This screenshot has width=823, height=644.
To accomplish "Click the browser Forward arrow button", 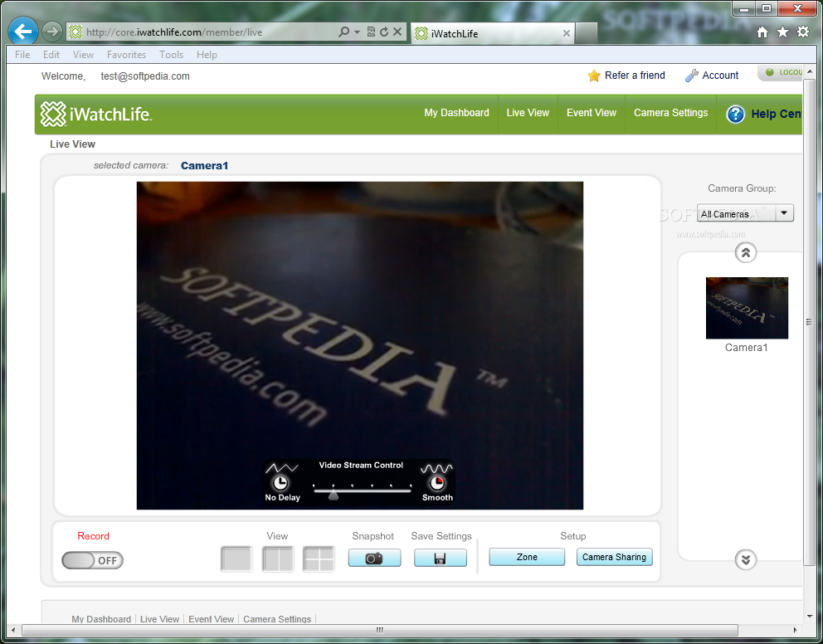I will 51,32.
